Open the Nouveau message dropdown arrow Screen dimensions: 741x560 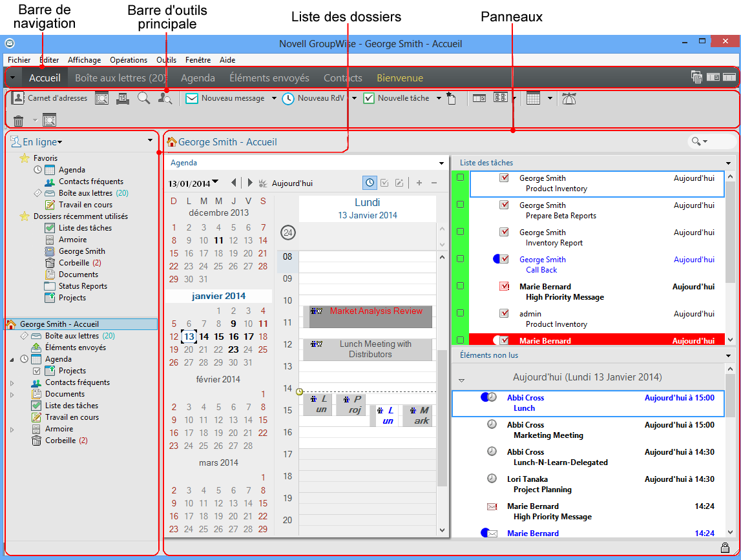click(274, 98)
